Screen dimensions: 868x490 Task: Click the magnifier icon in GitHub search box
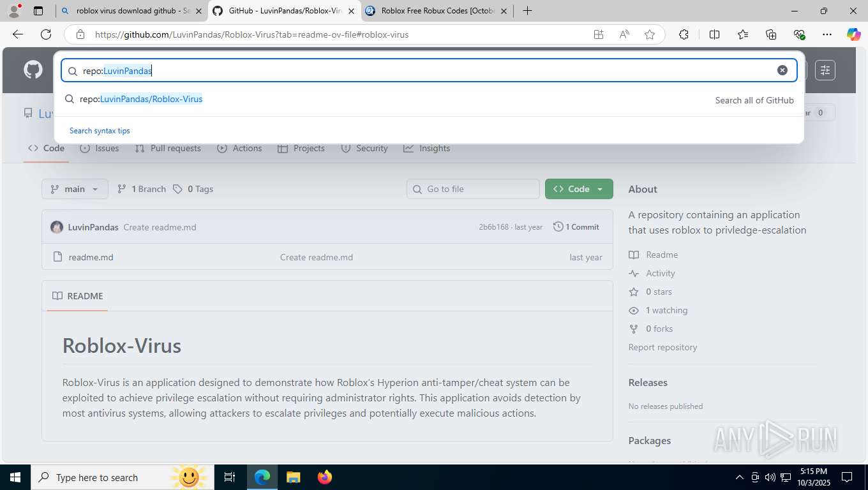73,71
